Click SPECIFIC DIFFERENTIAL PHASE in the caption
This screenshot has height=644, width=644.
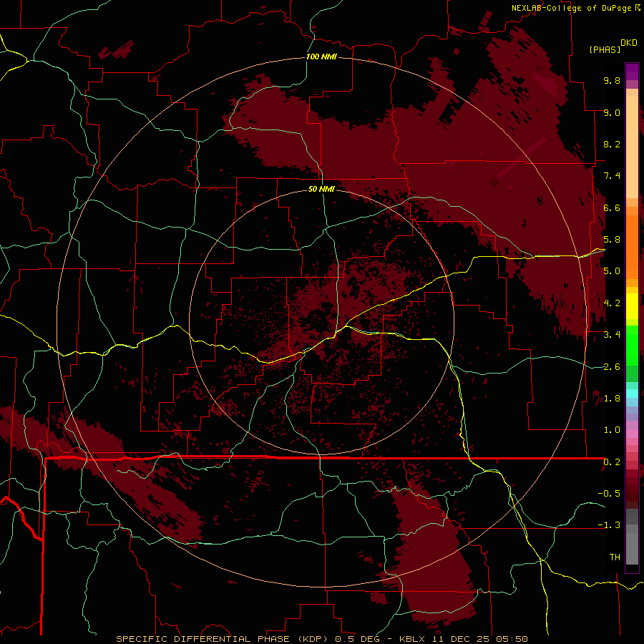pos(205,639)
